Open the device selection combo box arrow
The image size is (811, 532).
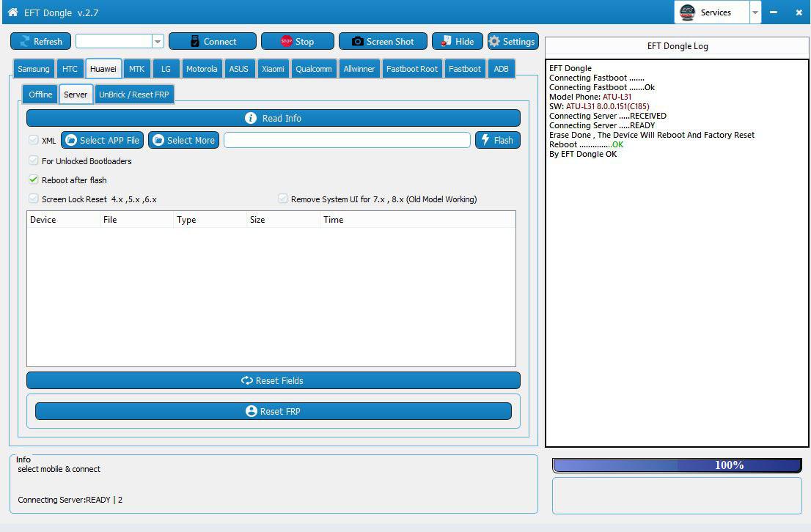(x=157, y=41)
